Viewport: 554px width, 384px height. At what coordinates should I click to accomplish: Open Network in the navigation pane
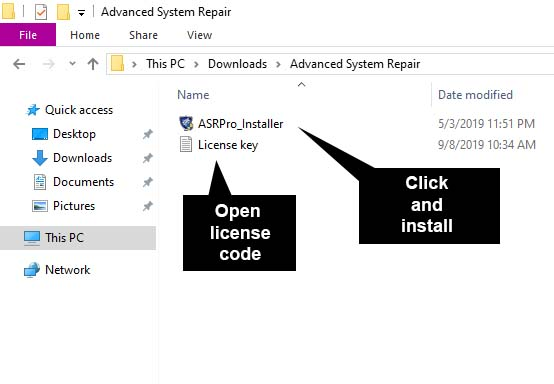(x=67, y=270)
